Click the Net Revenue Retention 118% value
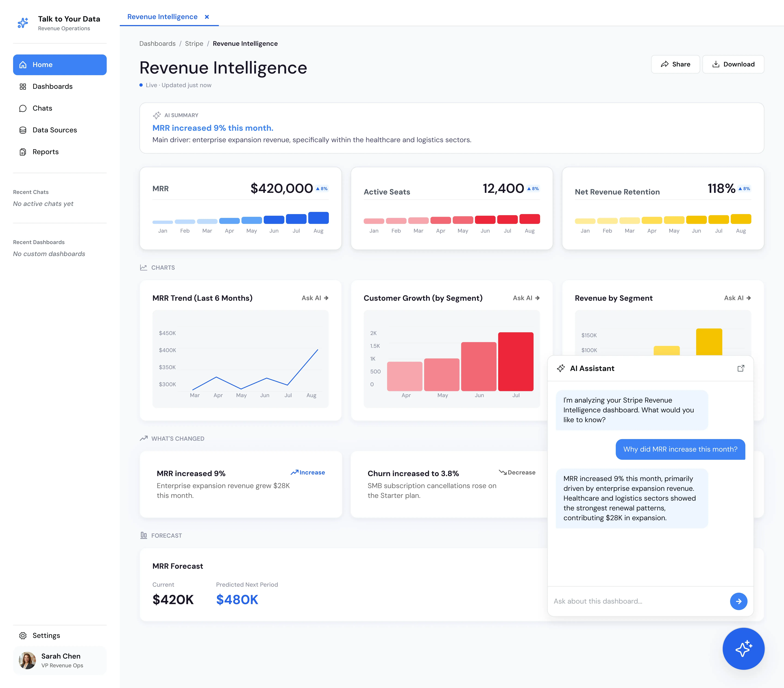 click(722, 188)
